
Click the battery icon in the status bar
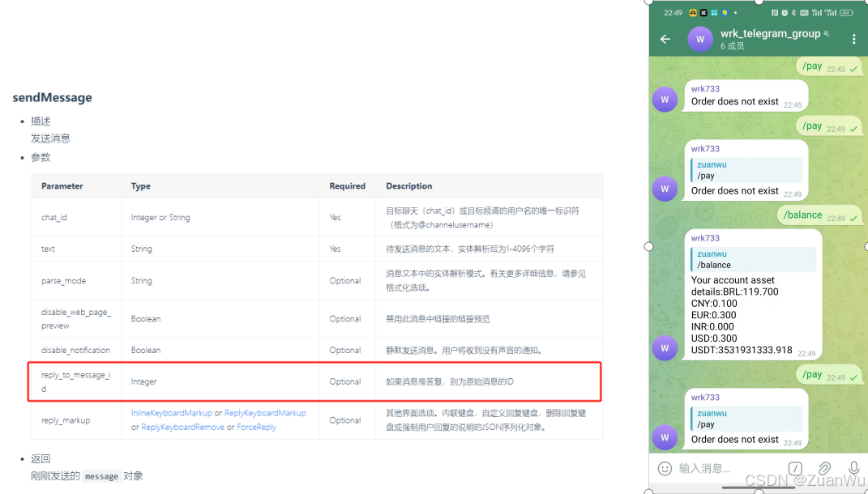pos(848,12)
